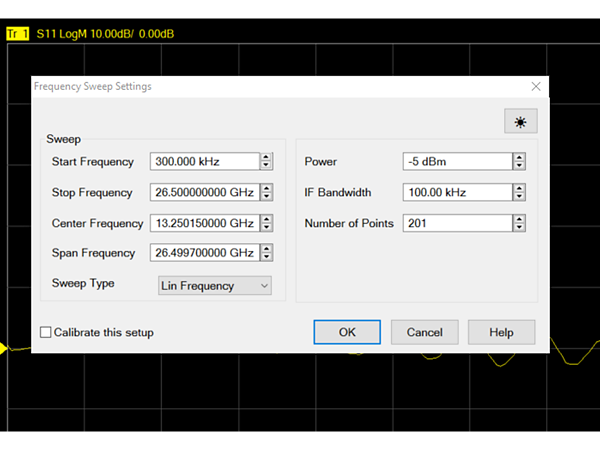The width and height of the screenshot is (600, 450).
Task: Select the Power value field
Action: [x=456, y=161]
